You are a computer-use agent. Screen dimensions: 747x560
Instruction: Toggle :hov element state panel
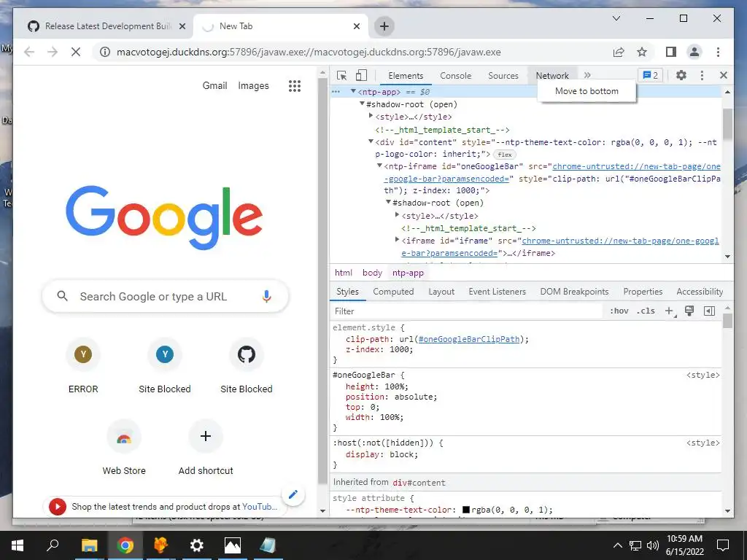(619, 311)
